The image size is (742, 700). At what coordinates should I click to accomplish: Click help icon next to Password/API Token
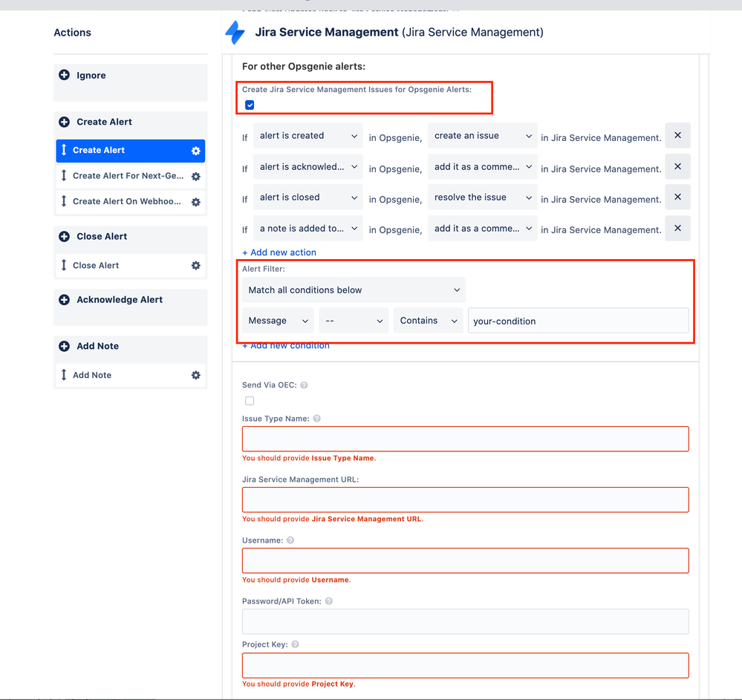(329, 601)
